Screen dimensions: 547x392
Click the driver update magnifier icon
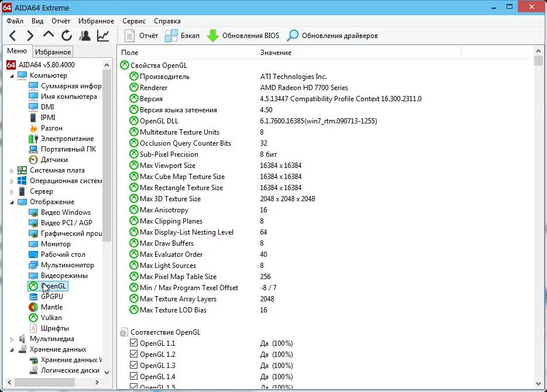pyautogui.click(x=293, y=36)
